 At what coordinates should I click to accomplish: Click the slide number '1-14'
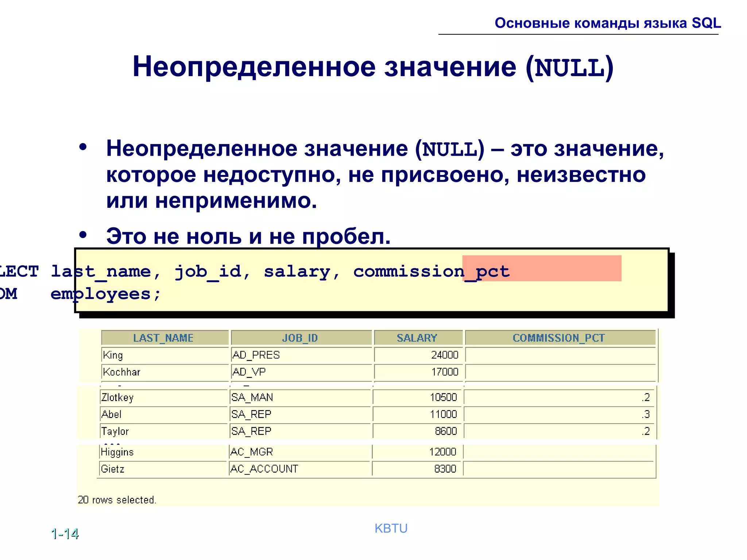(x=65, y=534)
